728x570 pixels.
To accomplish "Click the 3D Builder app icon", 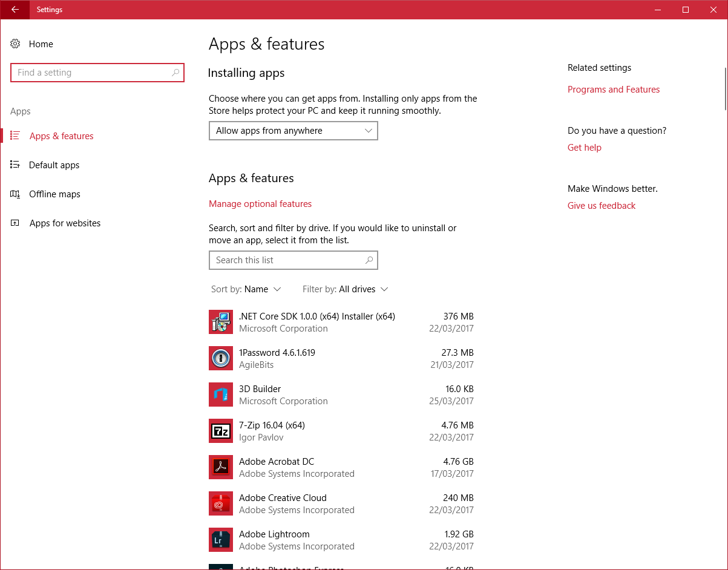I will [x=221, y=395].
